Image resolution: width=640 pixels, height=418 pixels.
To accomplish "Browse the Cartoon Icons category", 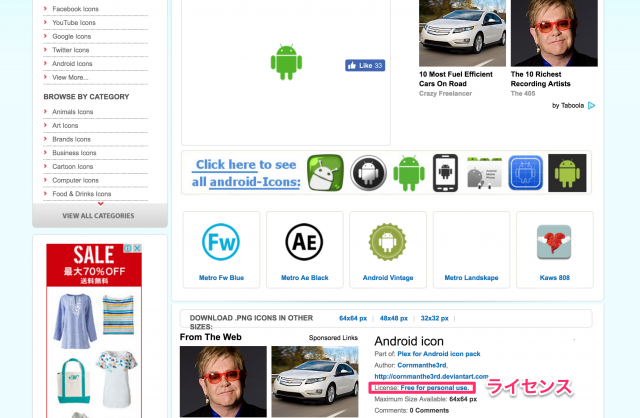I will coord(73,167).
